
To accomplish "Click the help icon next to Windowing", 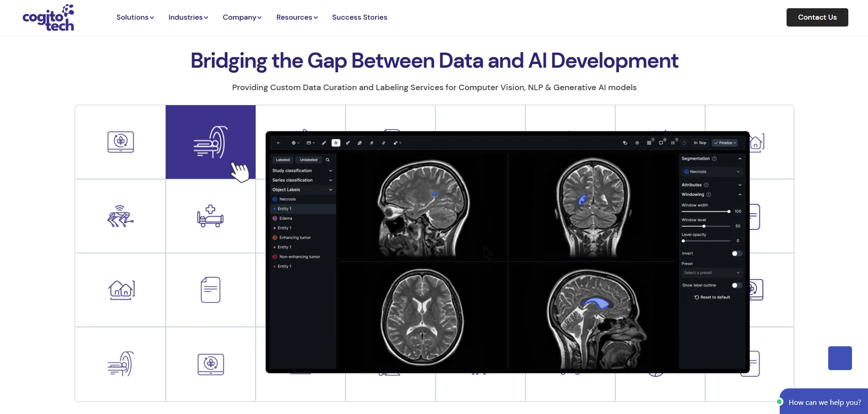I will 708,194.
